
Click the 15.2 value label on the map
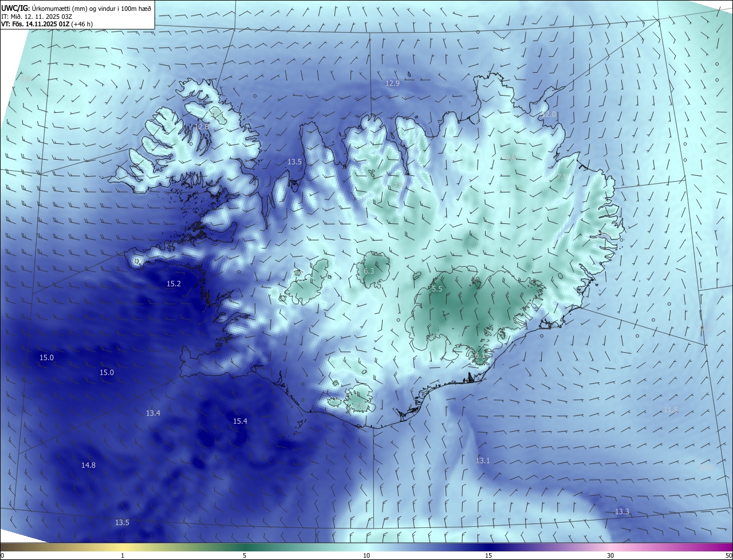click(x=174, y=284)
